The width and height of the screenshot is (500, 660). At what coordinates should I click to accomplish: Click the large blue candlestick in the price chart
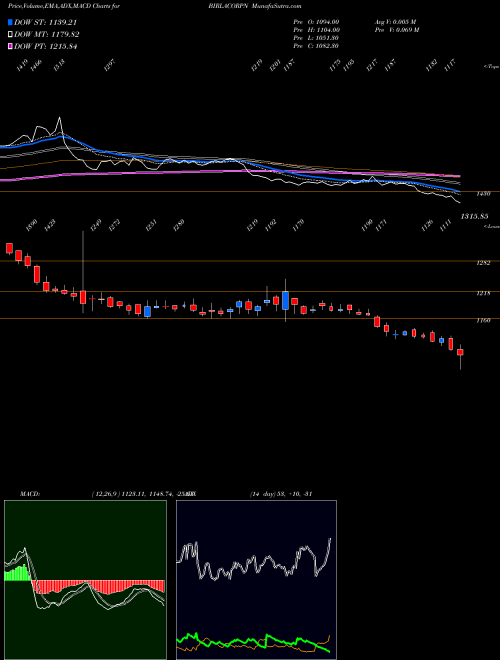(x=285, y=301)
